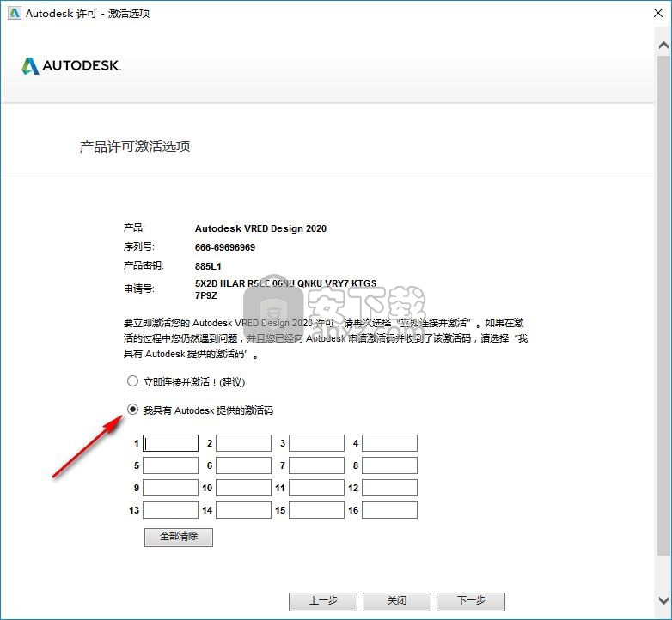Focus activation code field 1
Screen dimensions: 672x620
click(x=170, y=443)
